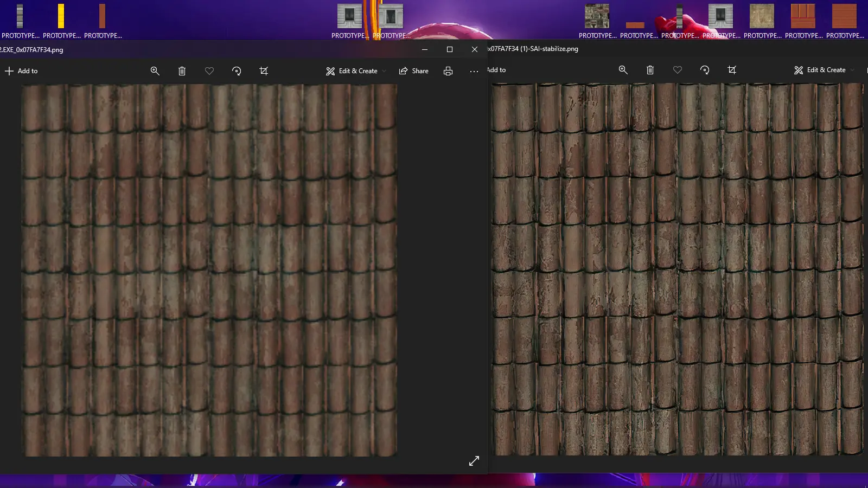Click the zoom magnifier in the left Photos window
This screenshot has height=488, width=868.
click(x=155, y=71)
